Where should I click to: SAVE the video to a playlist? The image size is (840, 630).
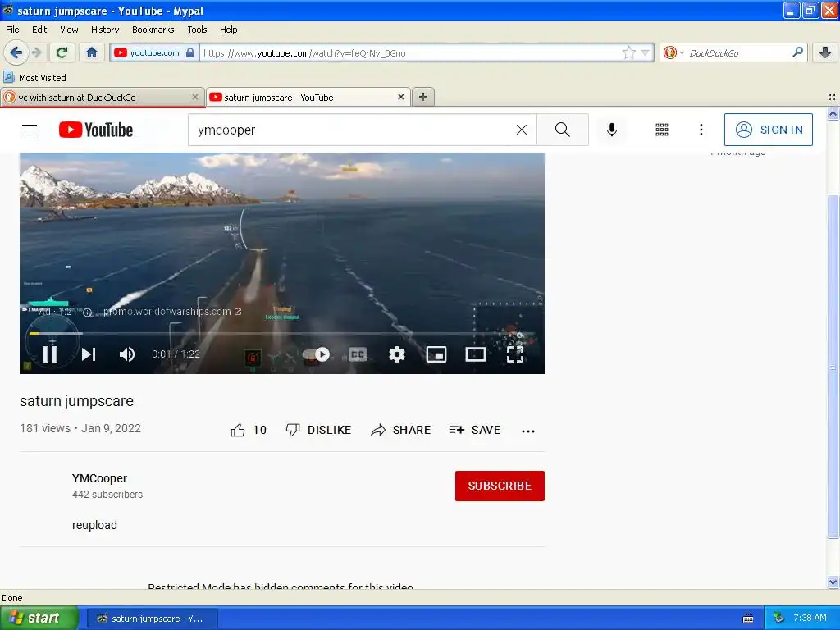[x=475, y=430]
